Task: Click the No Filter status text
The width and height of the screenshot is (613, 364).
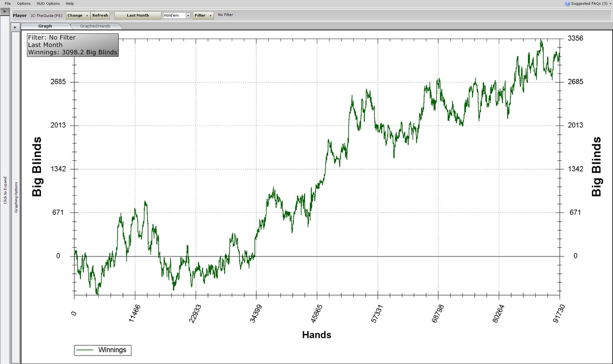Action: [225, 15]
